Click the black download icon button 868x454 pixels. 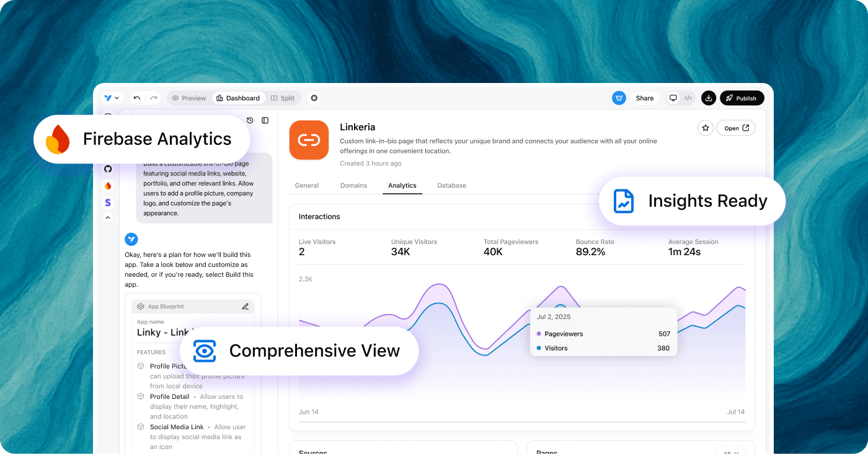tap(709, 98)
